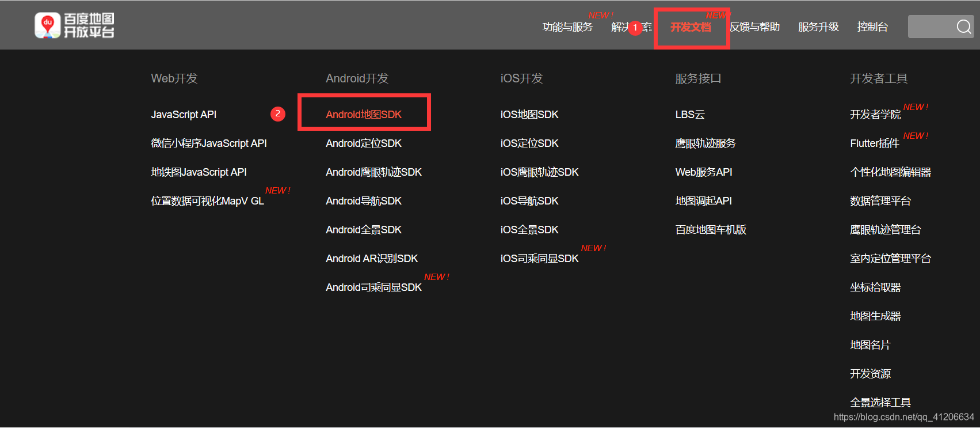Screen dimensions: 980x428
Task: Click the 服务接口 column heading
Action: point(698,78)
